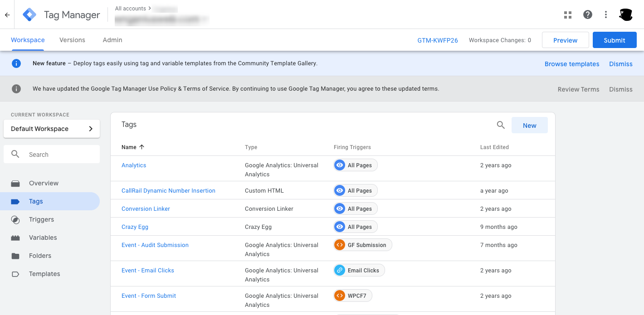
Task: Open the All accounts breadcrumb
Action: pyautogui.click(x=131, y=8)
